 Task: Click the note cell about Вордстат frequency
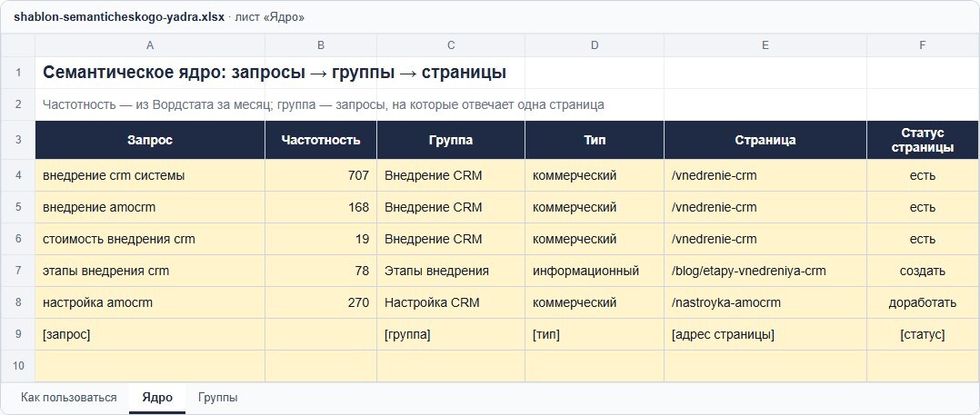click(323, 104)
